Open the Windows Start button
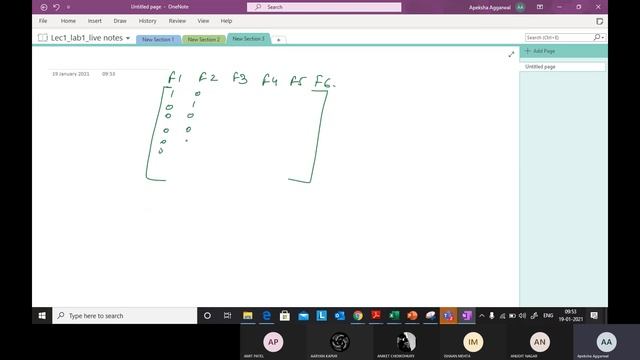 coord(42,316)
